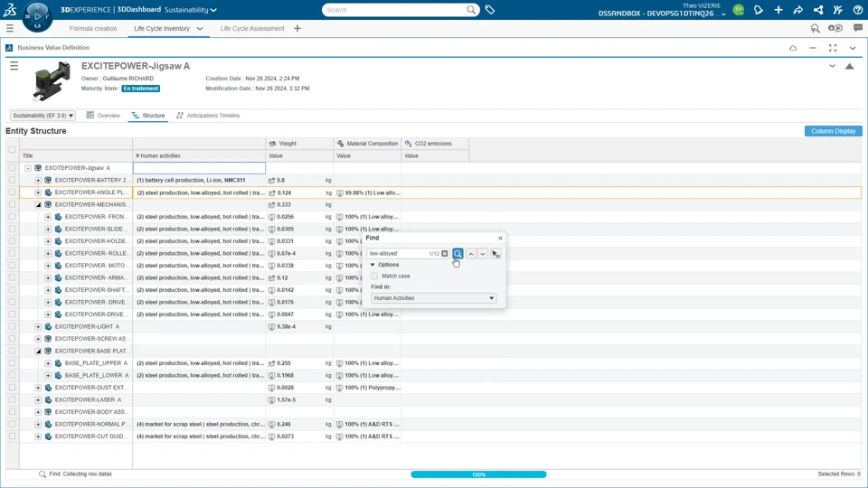
Task: Click the top bar Search field
Action: tap(395, 9)
